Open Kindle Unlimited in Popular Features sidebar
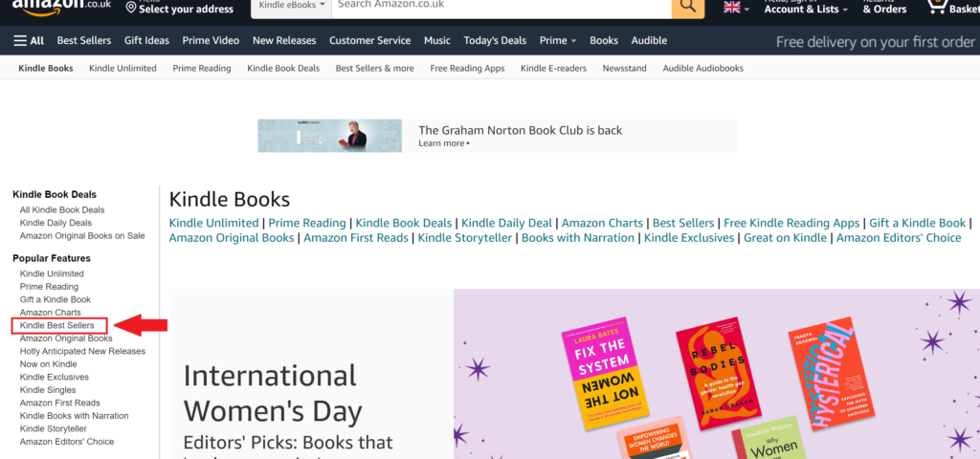 (52, 274)
